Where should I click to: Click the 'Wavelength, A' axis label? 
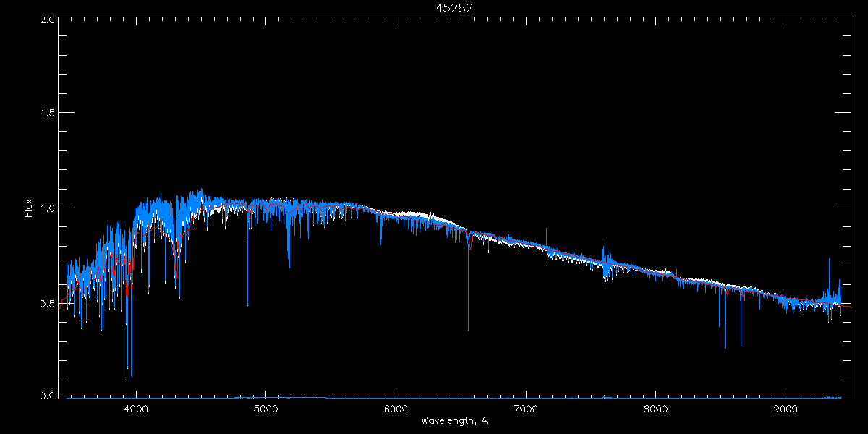[x=454, y=420]
